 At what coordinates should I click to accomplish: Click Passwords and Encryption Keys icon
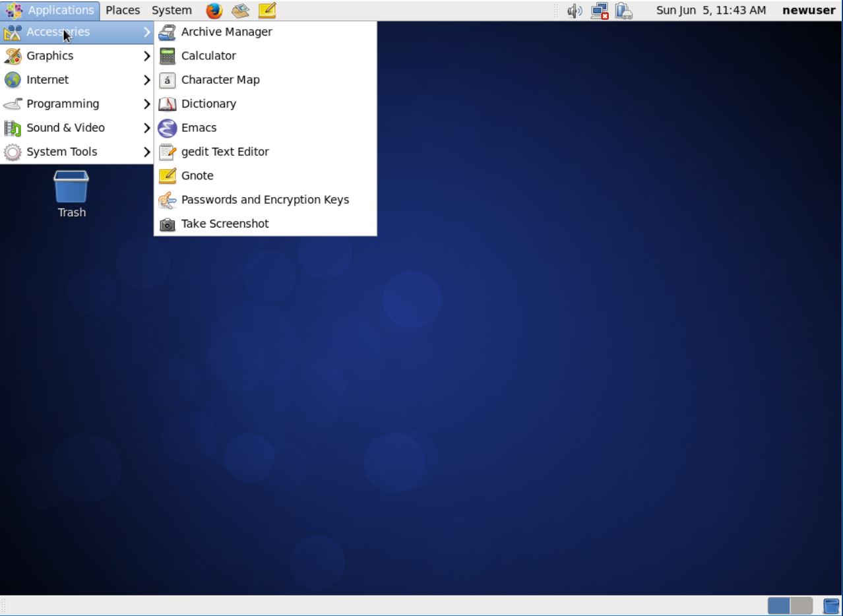point(168,200)
